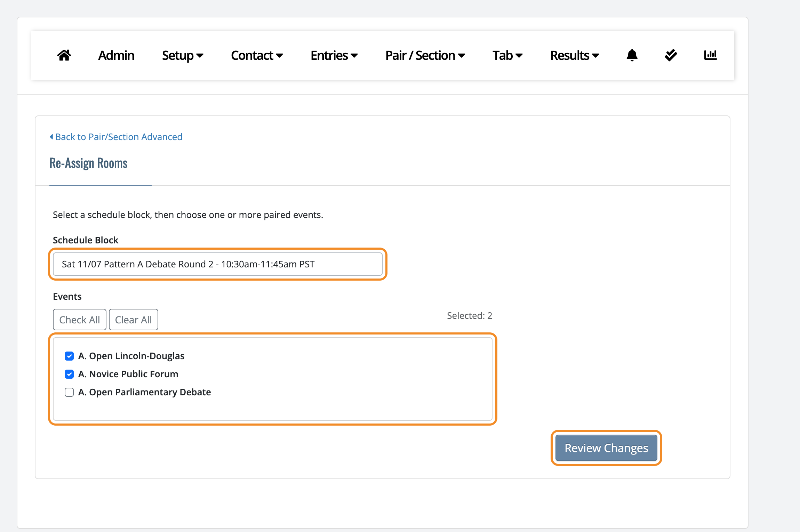Viewport: 800px width, 532px height.
Task: Uncheck A. Novice Public Forum checkbox
Action: (x=69, y=374)
